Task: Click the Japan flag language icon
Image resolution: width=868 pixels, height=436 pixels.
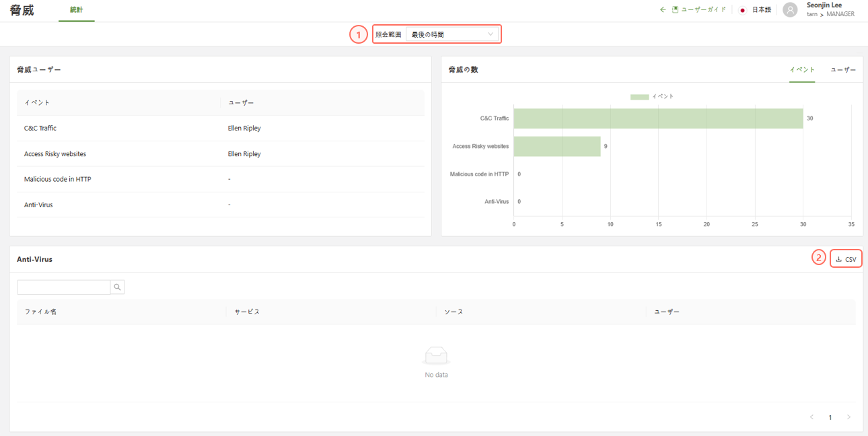Action: (x=742, y=10)
